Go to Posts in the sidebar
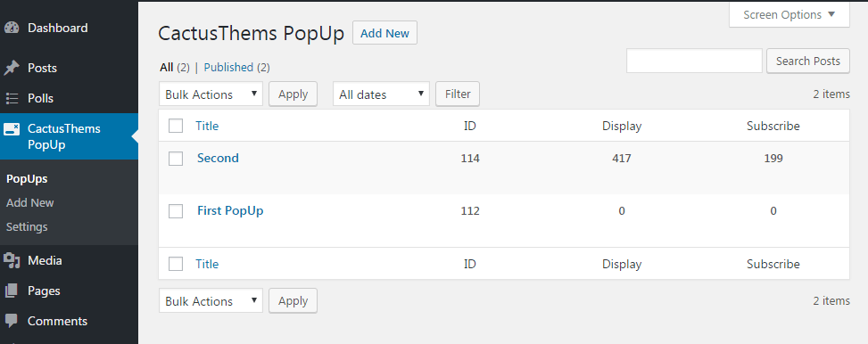This screenshot has height=344, width=868. pos(42,68)
